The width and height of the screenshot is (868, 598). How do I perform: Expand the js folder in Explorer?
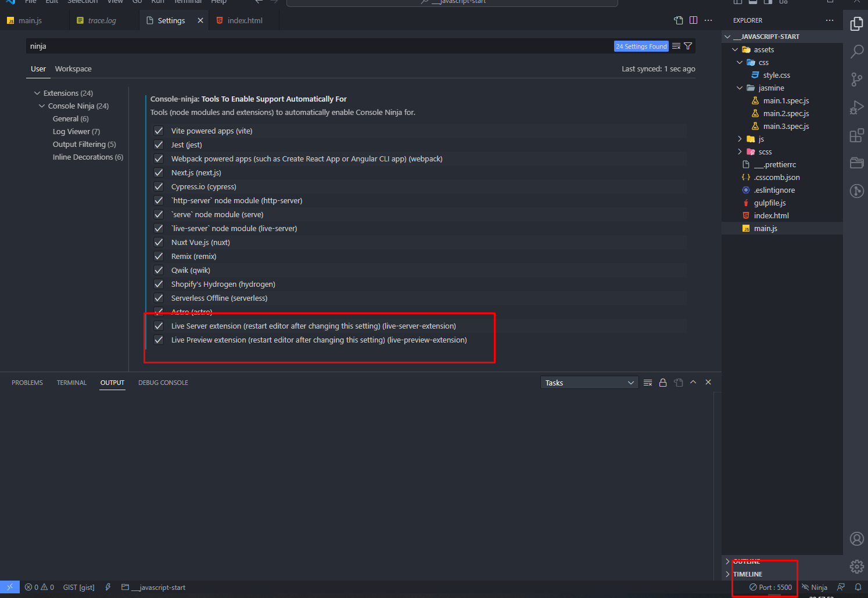pos(740,139)
